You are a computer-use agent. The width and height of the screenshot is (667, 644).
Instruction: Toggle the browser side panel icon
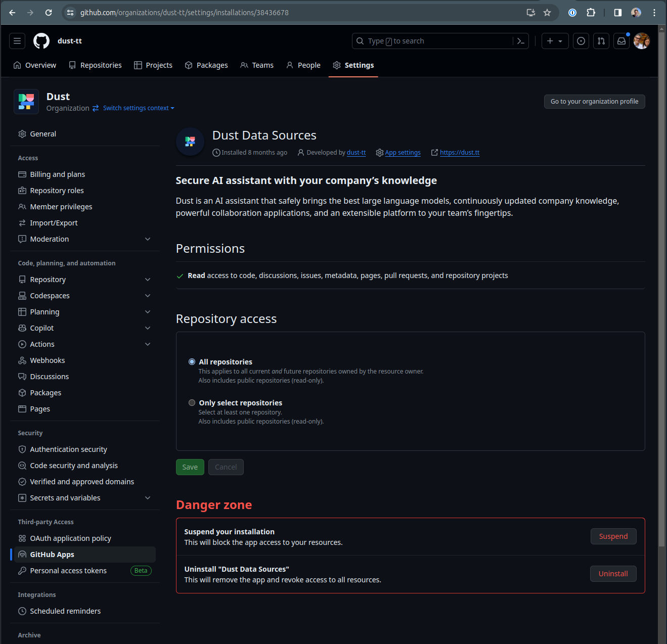coord(618,13)
